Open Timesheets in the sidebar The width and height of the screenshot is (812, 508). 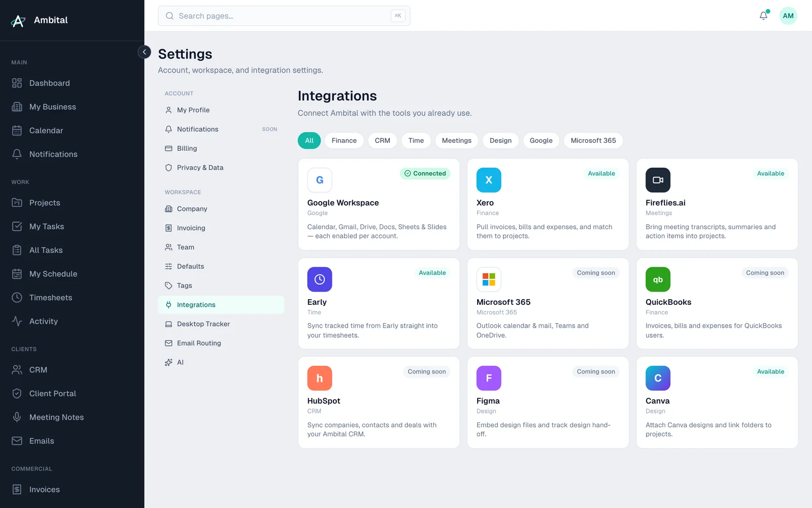click(72, 298)
